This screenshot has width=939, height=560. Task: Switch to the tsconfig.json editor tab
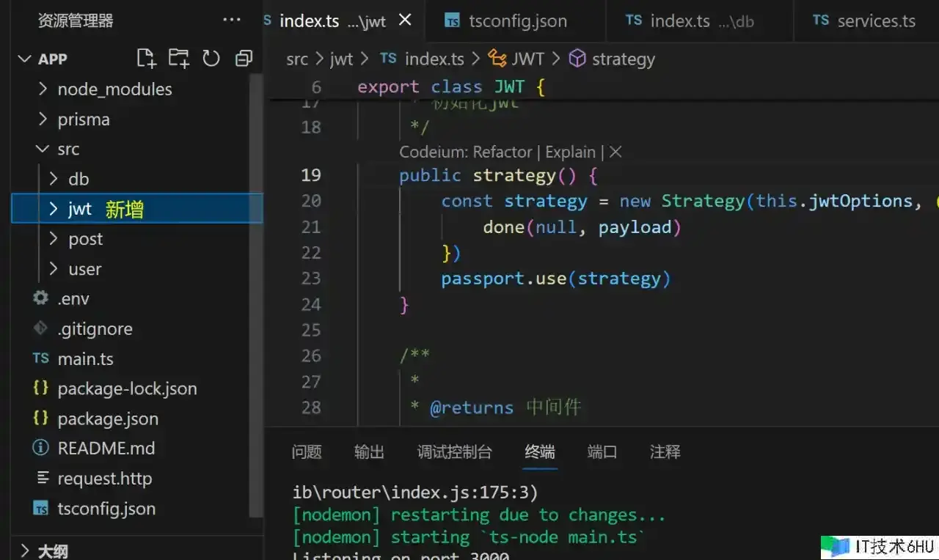[x=517, y=21]
